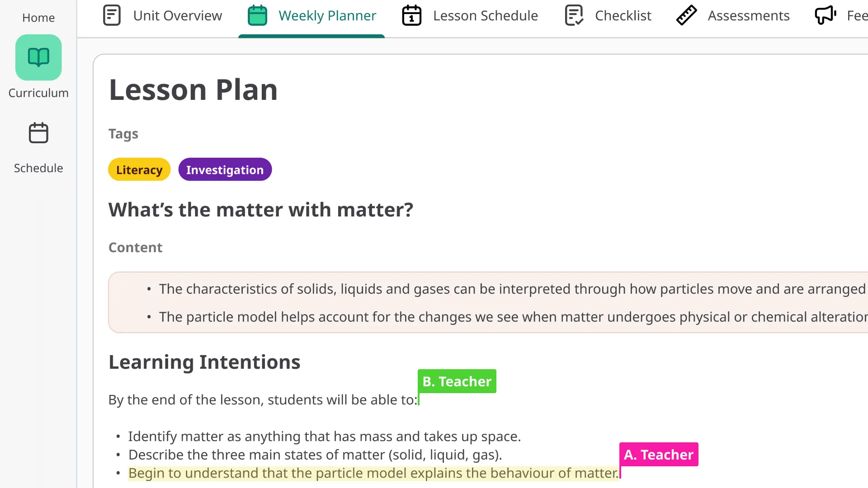
Task: Click the Assessments ruler icon
Action: tap(686, 15)
